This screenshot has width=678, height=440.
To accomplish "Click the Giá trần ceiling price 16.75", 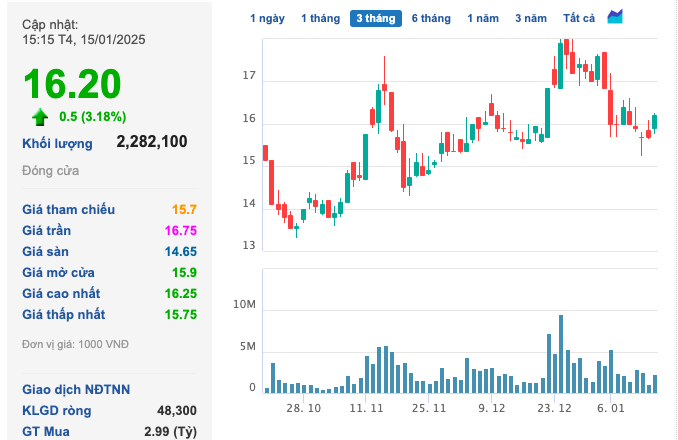I will click(180, 231).
